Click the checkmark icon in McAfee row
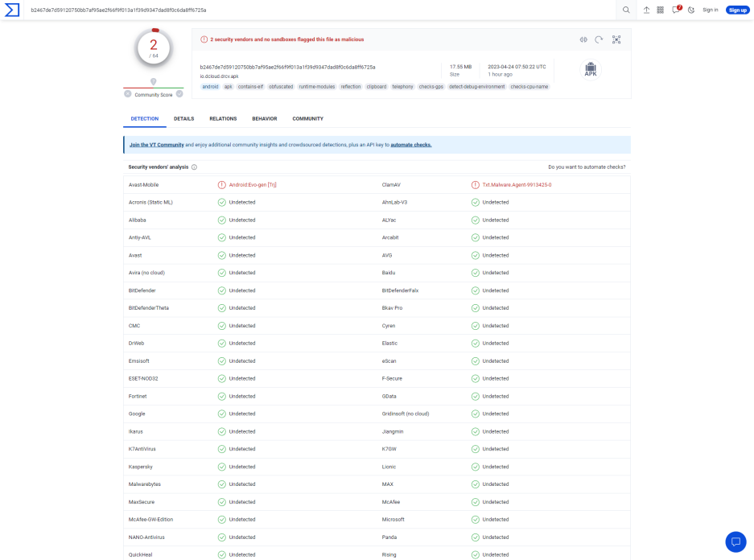Viewport: 754px width, 560px height. coord(475,502)
